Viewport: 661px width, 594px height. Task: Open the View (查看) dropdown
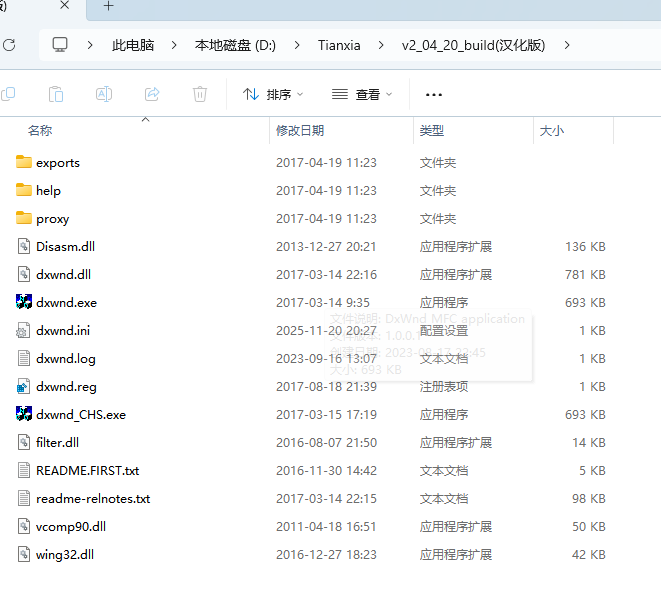pos(362,94)
